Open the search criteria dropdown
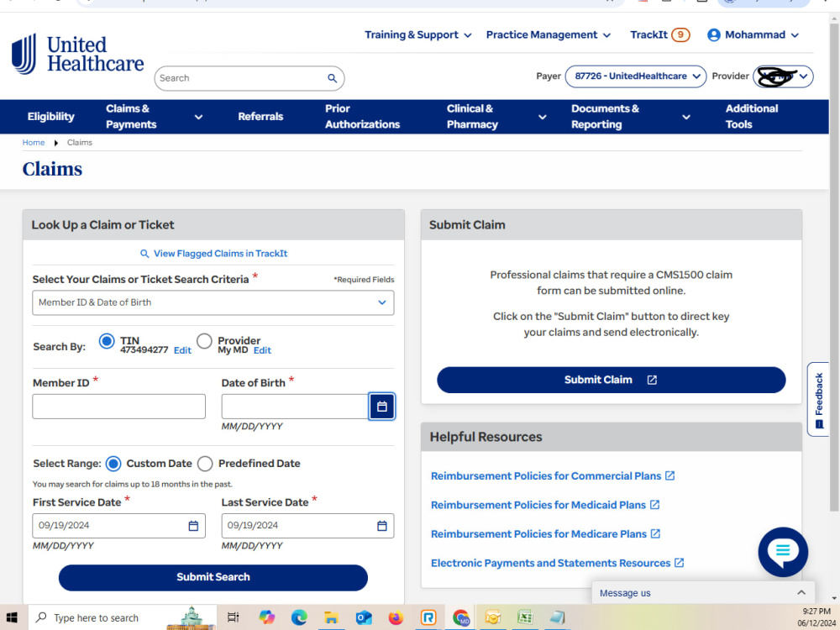 pyautogui.click(x=213, y=302)
